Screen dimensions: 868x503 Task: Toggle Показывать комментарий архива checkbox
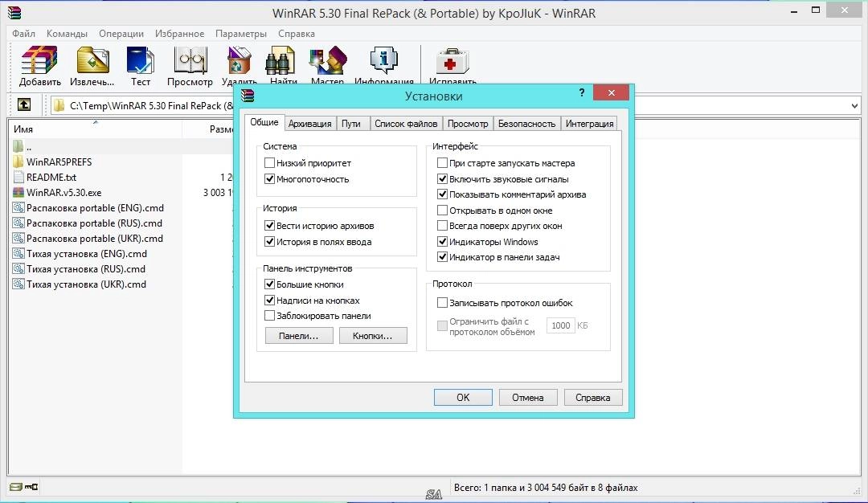pyautogui.click(x=442, y=194)
